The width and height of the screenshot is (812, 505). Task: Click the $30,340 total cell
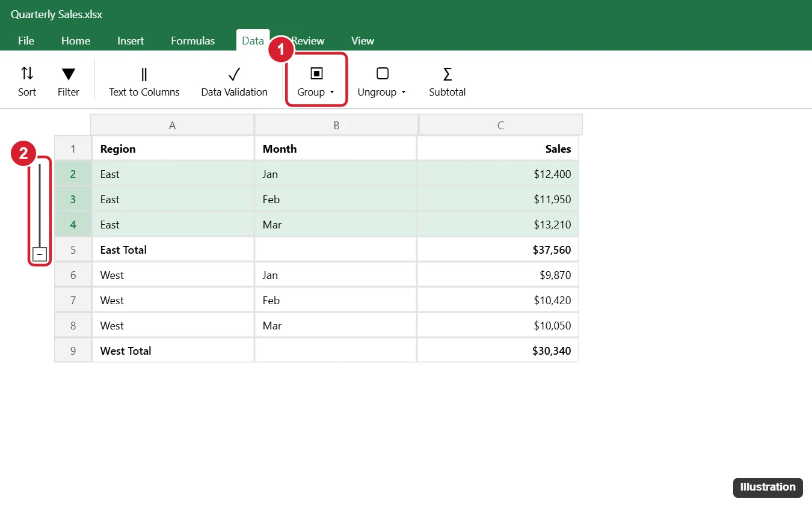(x=498, y=350)
